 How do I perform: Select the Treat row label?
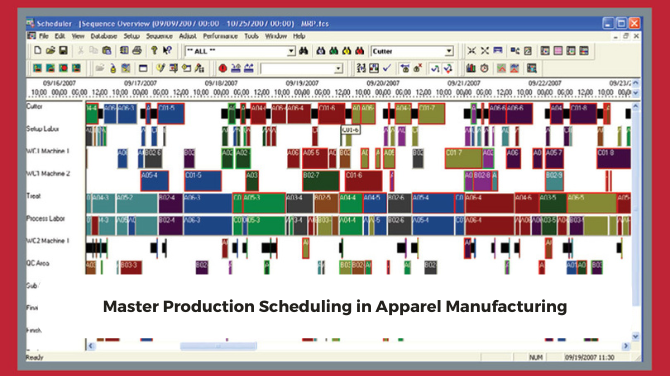(33, 196)
